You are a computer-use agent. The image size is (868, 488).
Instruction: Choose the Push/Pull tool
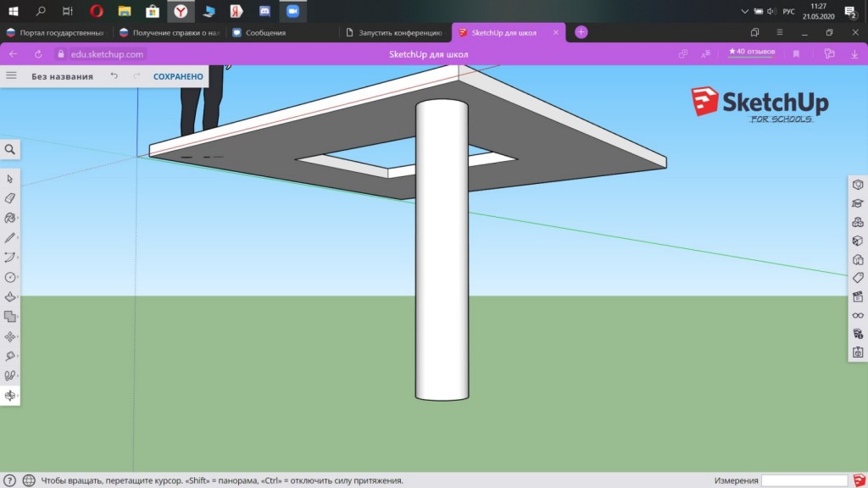(10, 297)
